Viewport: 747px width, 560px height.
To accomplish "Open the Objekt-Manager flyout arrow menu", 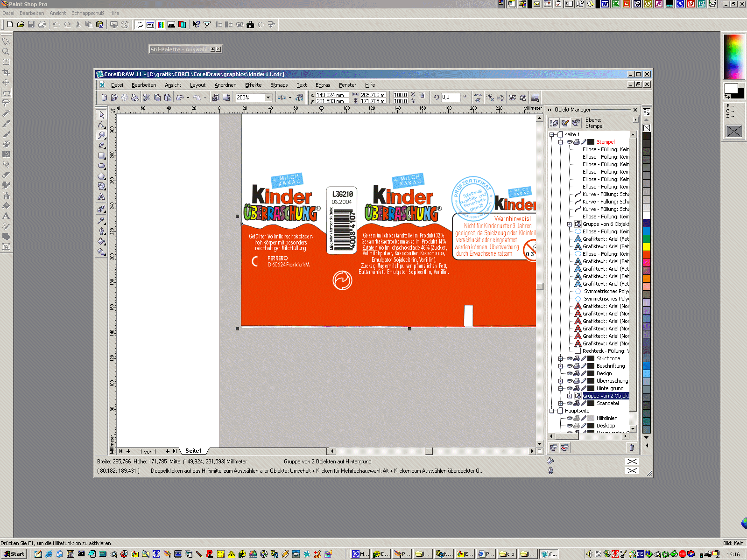I will pyautogui.click(x=635, y=120).
